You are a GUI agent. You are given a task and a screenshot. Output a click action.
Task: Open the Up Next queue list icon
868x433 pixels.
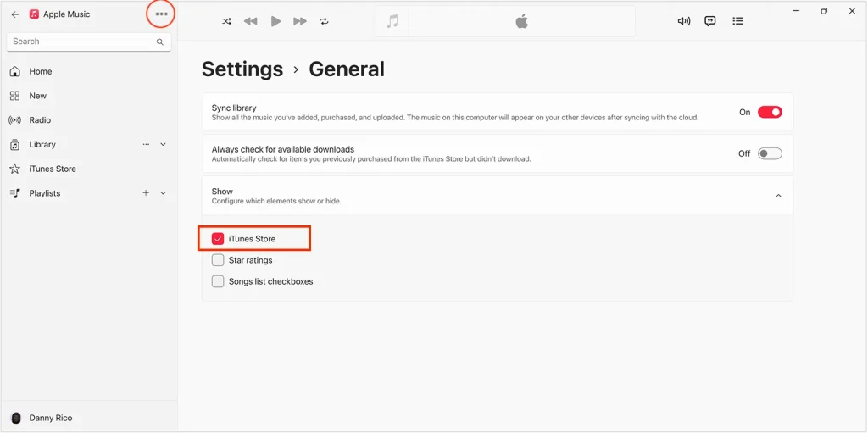737,21
